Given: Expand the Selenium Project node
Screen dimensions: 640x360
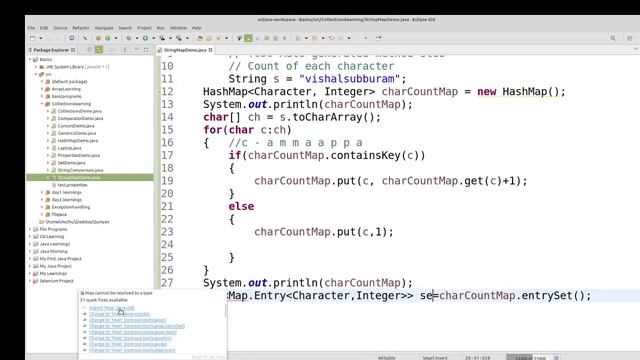Looking at the screenshot, I should [x=30, y=281].
